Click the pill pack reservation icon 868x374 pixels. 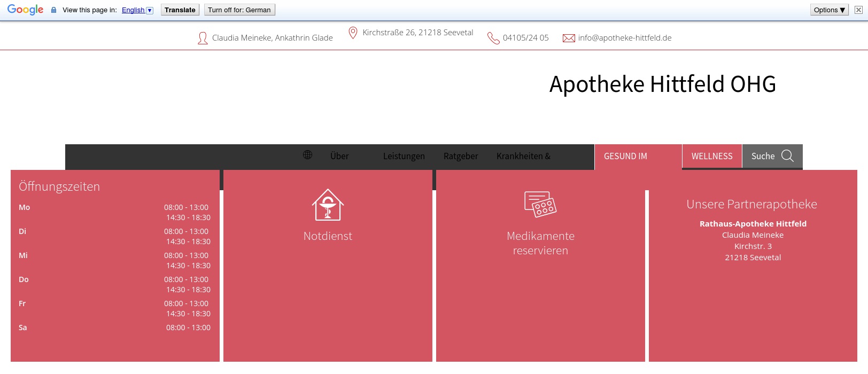(540, 204)
